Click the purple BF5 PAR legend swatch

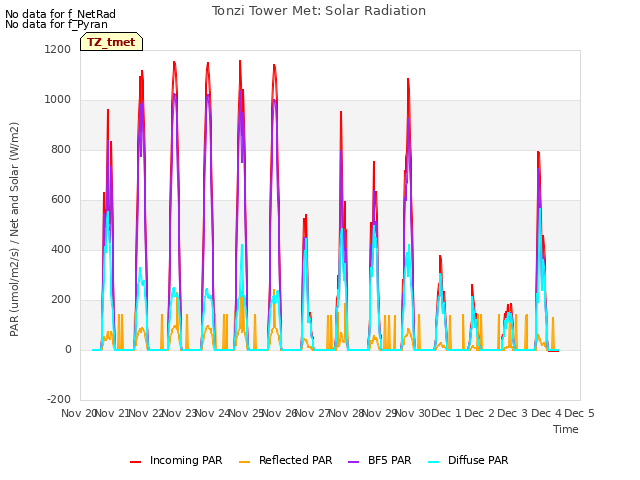pos(353,462)
